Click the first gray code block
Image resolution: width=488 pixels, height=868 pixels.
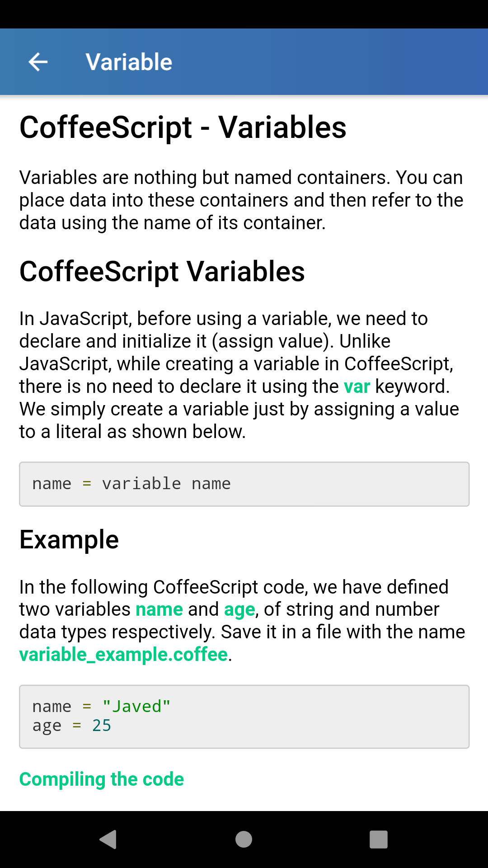(x=244, y=484)
